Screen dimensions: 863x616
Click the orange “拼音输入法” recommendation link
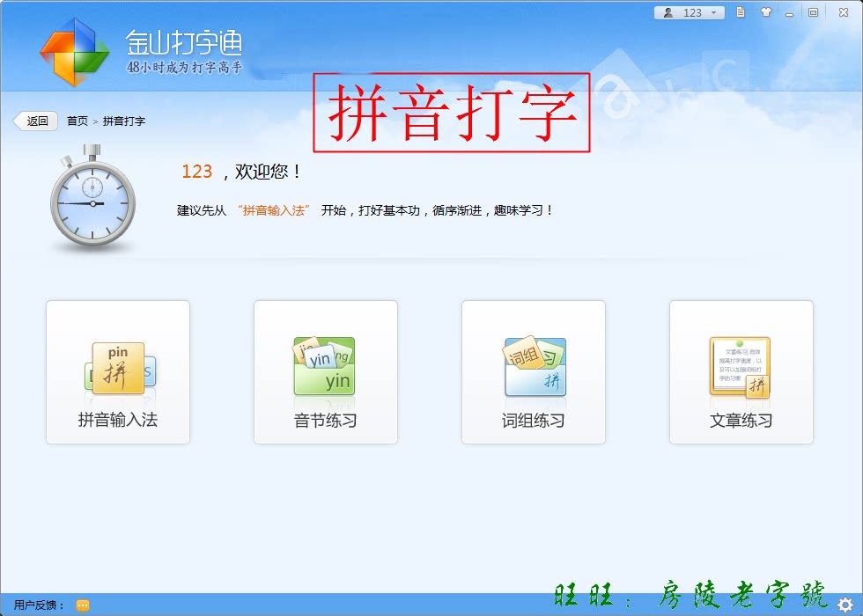[274, 210]
